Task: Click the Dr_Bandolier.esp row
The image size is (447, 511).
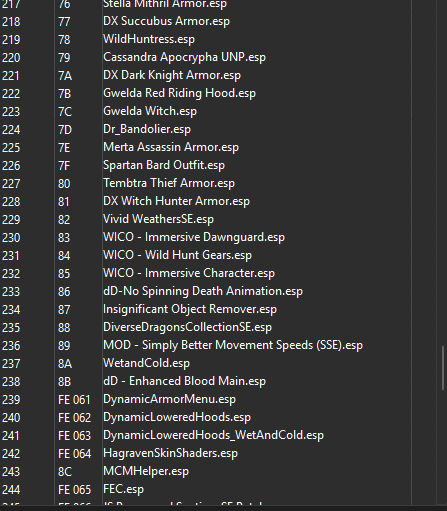Action: 147,129
